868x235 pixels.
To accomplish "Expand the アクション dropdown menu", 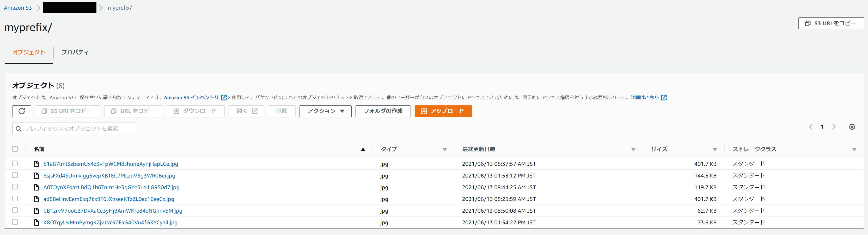I will [325, 111].
